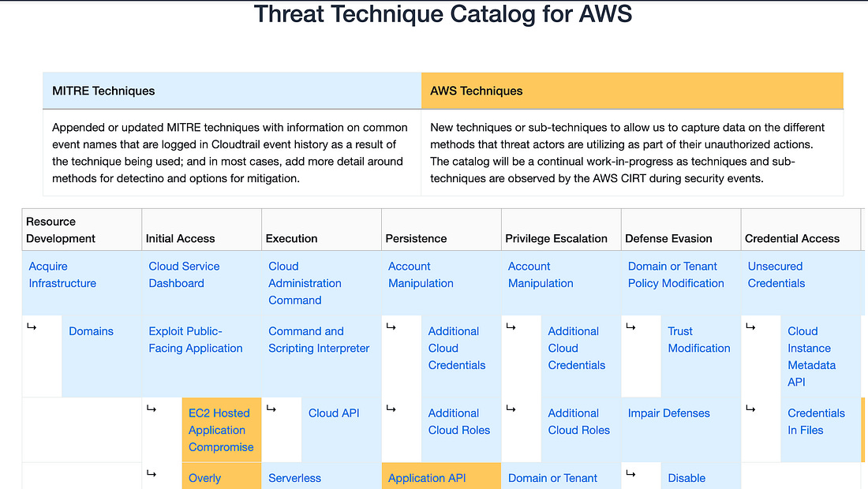
Task: Click the arrow beside the Disable link
Action: coord(630,474)
